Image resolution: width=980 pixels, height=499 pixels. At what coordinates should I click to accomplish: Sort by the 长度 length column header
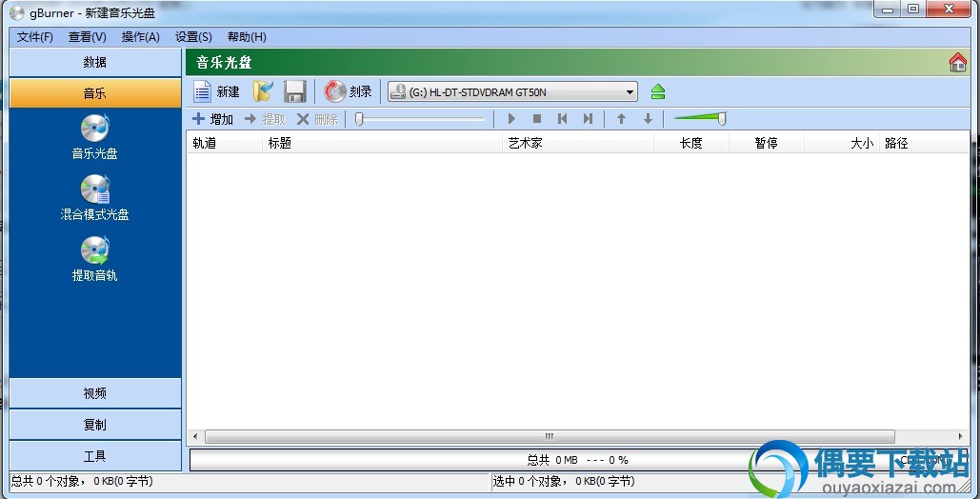tap(691, 143)
